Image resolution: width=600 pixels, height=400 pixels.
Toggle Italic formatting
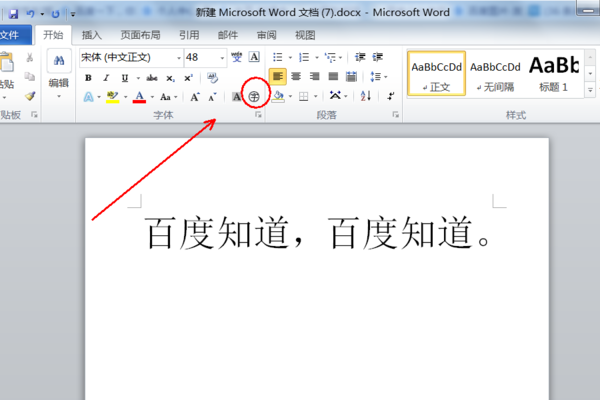point(106,78)
